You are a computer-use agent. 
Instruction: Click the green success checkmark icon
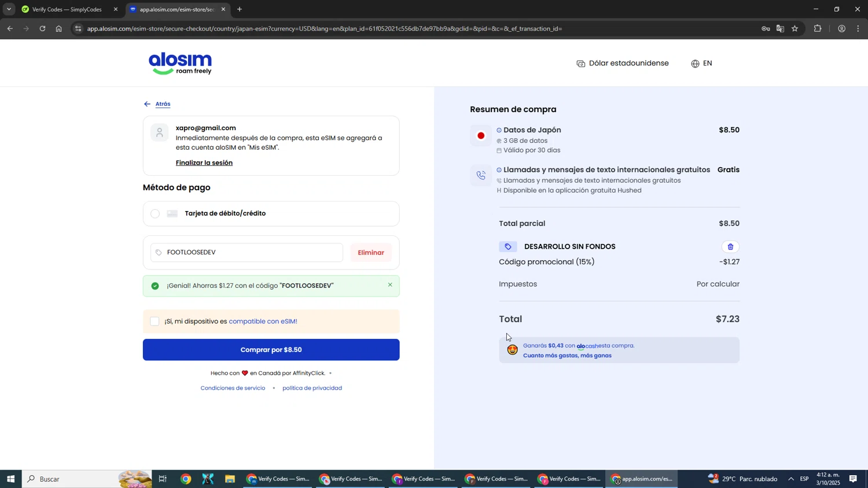click(155, 286)
